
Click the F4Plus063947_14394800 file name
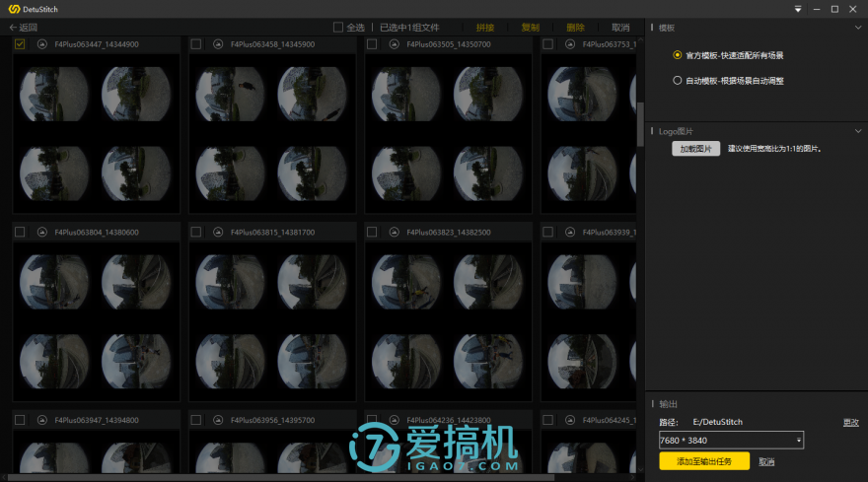coord(97,420)
